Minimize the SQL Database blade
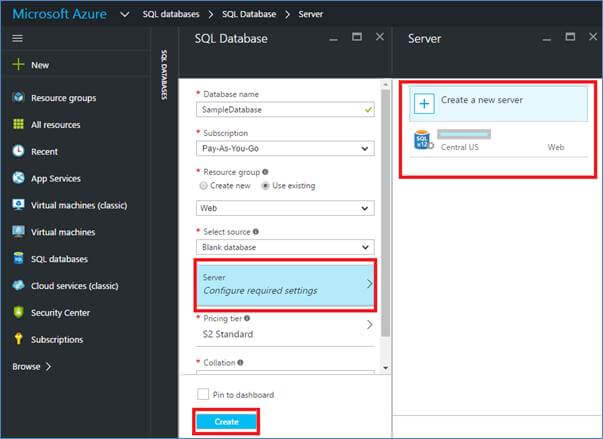Screen dimensions: 603x439 coord(333,40)
